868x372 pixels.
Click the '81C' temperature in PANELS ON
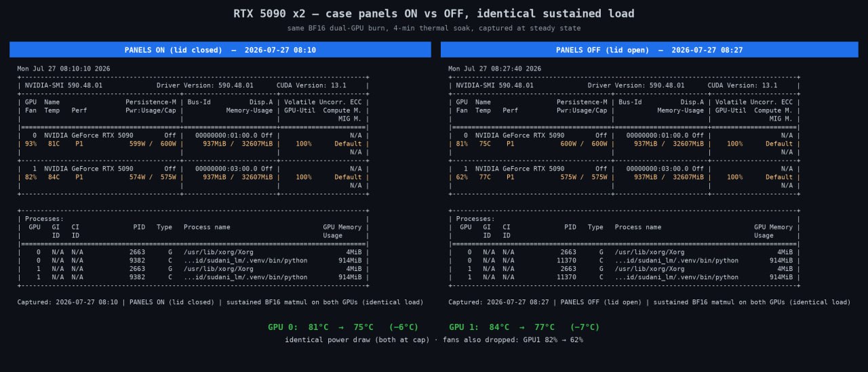pyautogui.click(x=54, y=144)
